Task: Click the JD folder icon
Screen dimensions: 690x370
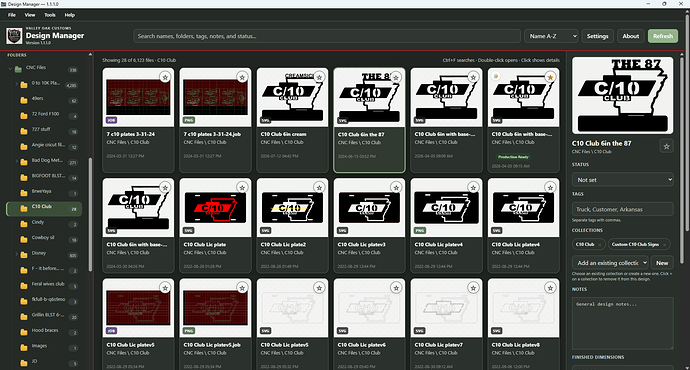Action: [x=24, y=363]
